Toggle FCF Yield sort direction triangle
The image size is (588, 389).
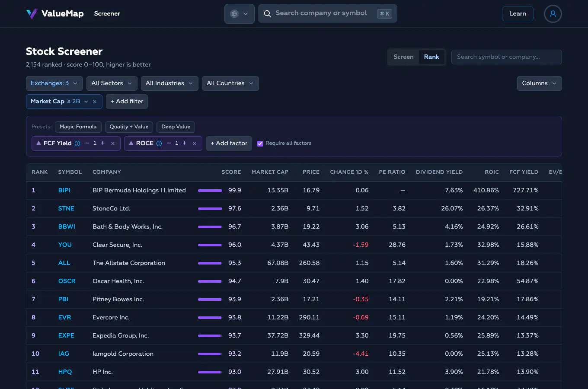click(38, 143)
